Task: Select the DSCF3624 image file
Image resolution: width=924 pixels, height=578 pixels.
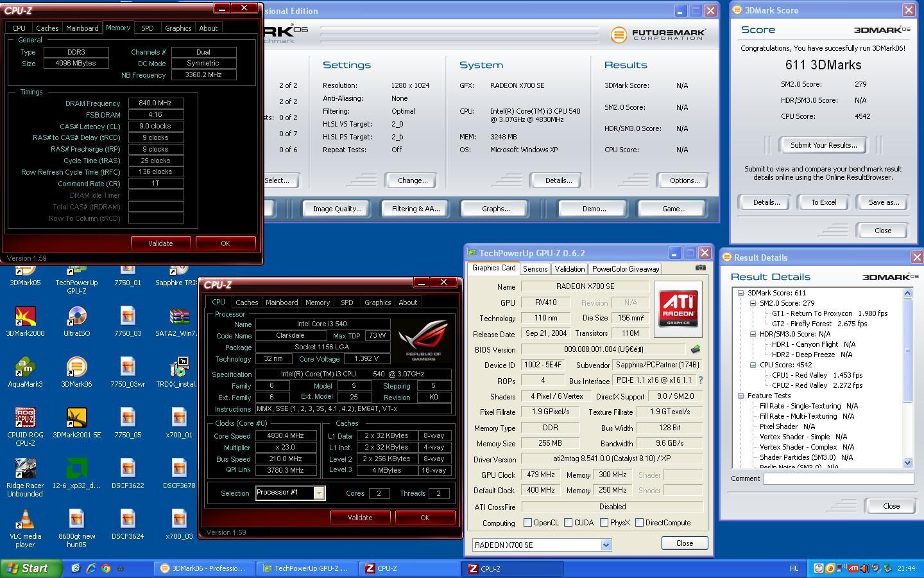Action: pos(128,524)
